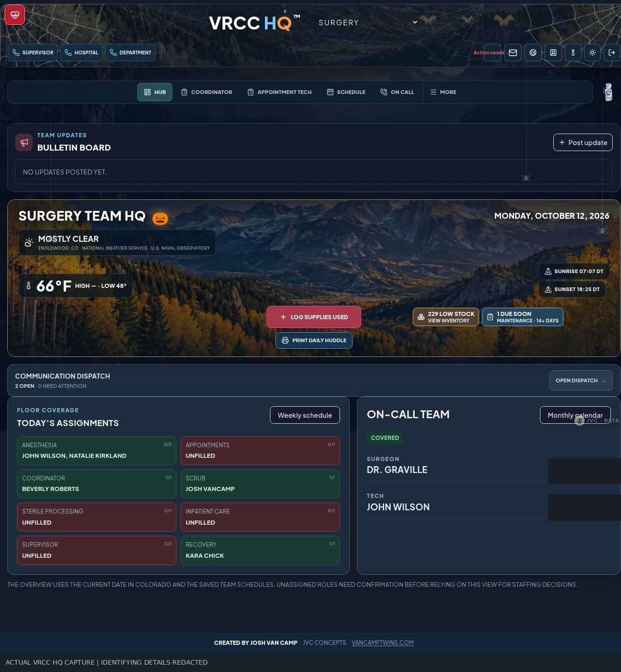Screen dimensions: 621x672
Task: Click the Open Dispatch button
Action: pyautogui.click(x=581, y=380)
